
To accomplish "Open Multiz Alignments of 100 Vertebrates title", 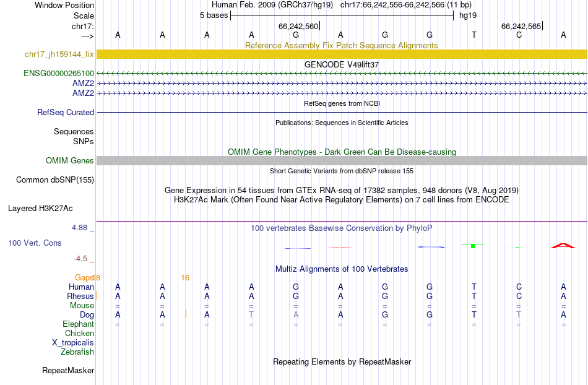I will click(x=342, y=269).
